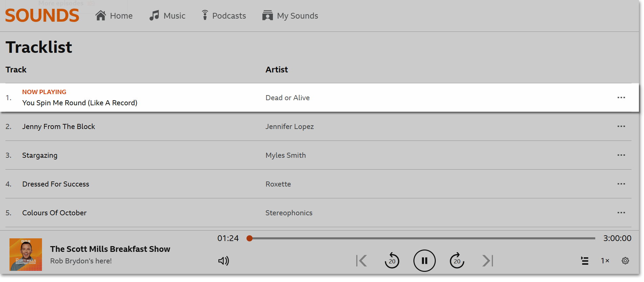Image resolution: width=644 pixels, height=282 pixels.
Task: Click the Home house icon
Action: point(101,16)
